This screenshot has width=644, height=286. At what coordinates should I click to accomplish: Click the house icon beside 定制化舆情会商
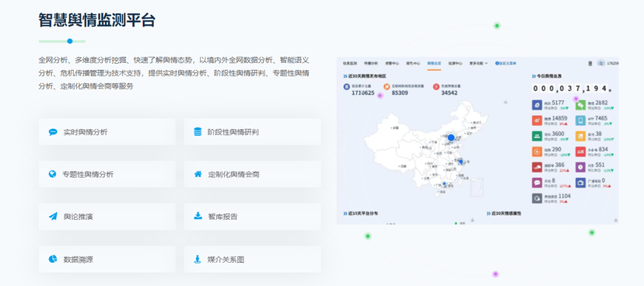[198, 174]
